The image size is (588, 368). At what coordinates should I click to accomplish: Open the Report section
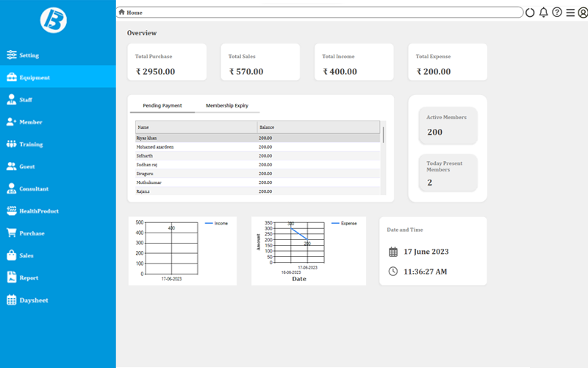pyautogui.click(x=58, y=277)
